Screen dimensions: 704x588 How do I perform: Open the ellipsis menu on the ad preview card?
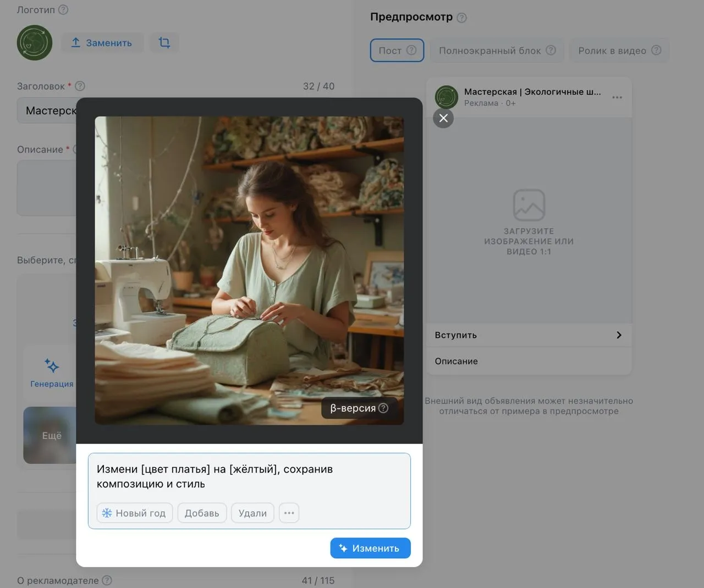(x=617, y=97)
